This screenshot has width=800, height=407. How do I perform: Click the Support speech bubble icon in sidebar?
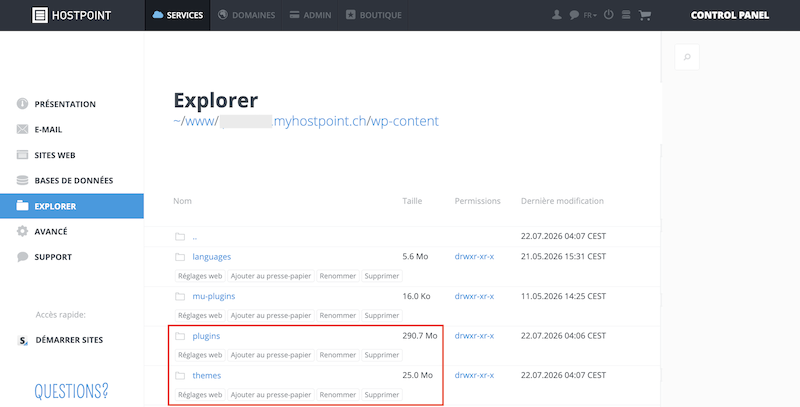[x=22, y=257]
